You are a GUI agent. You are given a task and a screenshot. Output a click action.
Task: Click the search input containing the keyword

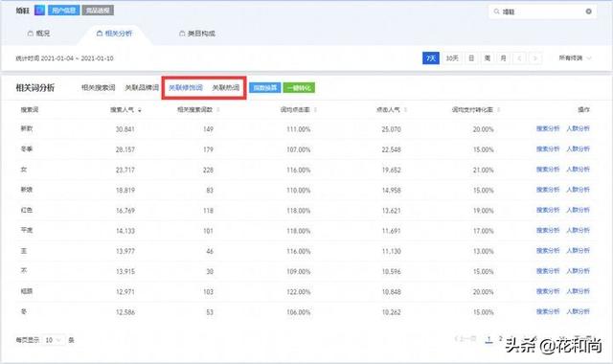click(x=543, y=11)
